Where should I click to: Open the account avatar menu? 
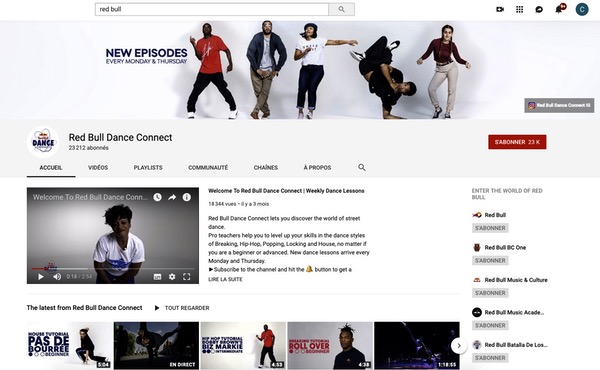coord(582,10)
